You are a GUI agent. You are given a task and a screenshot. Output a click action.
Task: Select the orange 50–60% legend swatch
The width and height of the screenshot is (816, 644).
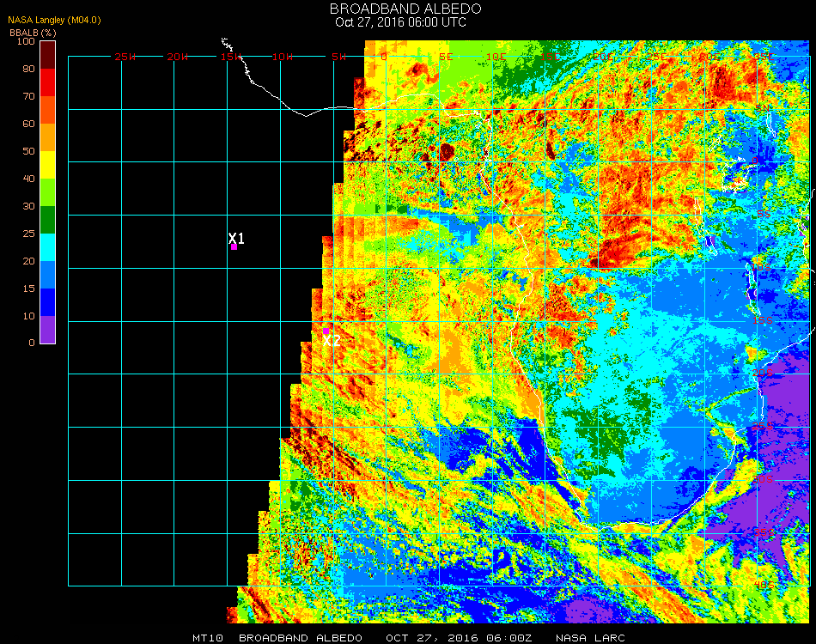pyautogui.click(x=48, y=137)
